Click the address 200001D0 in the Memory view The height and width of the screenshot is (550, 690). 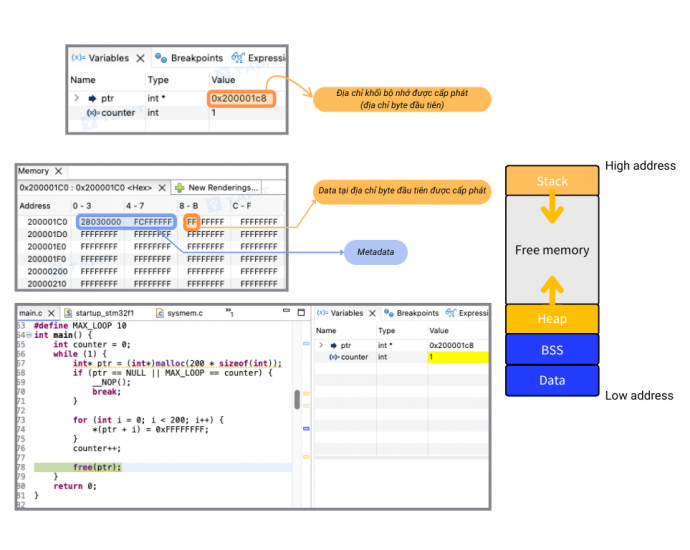(x=48, y=234)
